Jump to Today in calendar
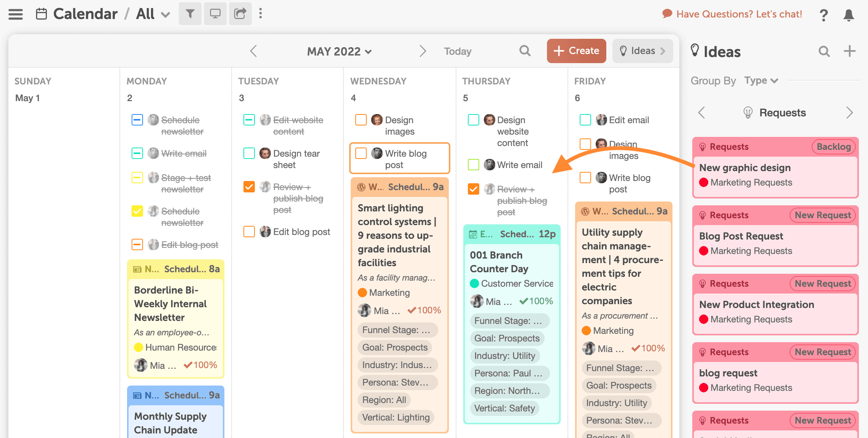This screenshot has width=868, height=438. 458,51
